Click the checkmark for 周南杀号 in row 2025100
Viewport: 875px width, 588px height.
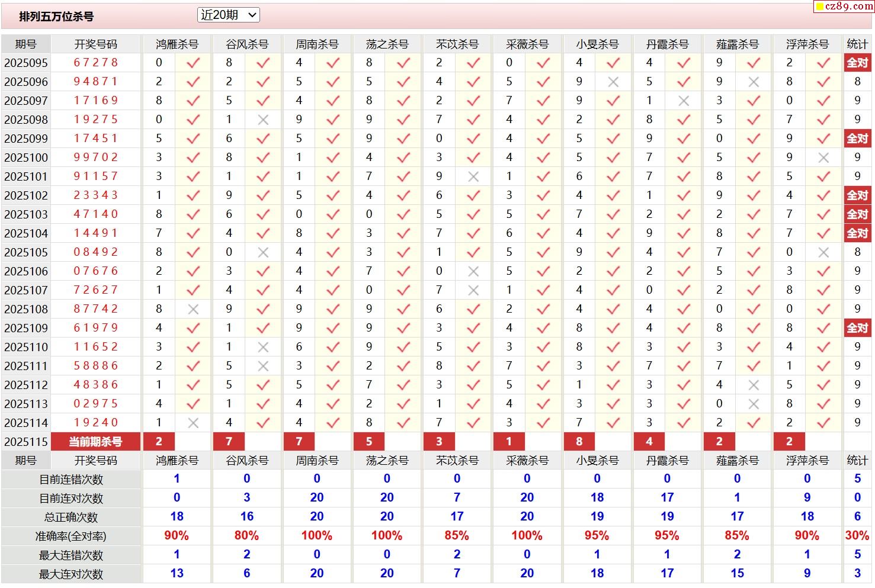coord(333,158)
